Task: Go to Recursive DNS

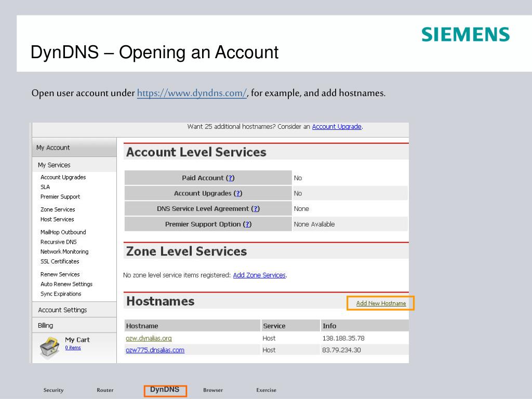Action: point(58,242)
